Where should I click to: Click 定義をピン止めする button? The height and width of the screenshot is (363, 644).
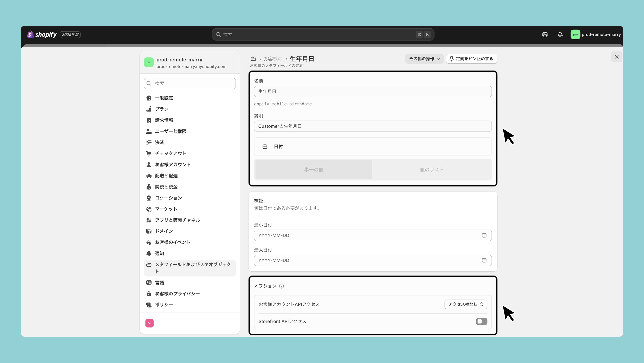[x=471, y=59]
